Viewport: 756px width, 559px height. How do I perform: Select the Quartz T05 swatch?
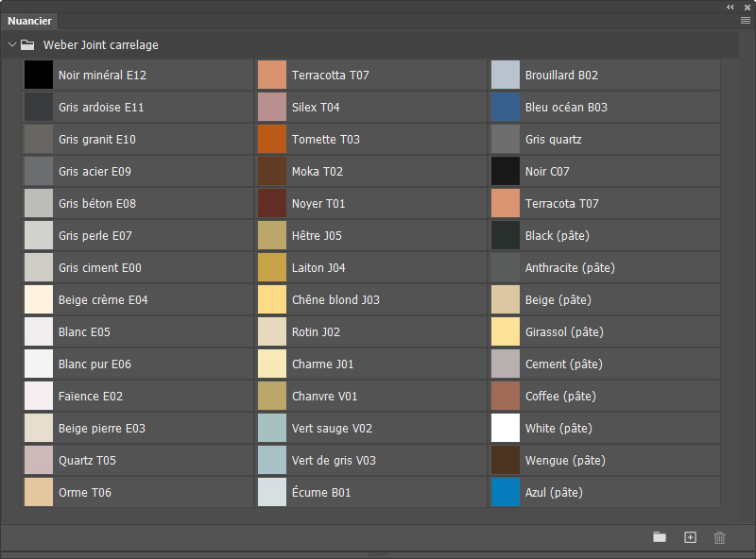pos(39,460)
